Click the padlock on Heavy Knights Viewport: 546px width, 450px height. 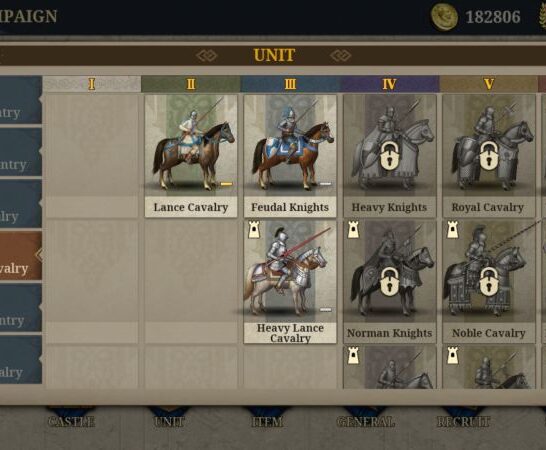(389, 156)
